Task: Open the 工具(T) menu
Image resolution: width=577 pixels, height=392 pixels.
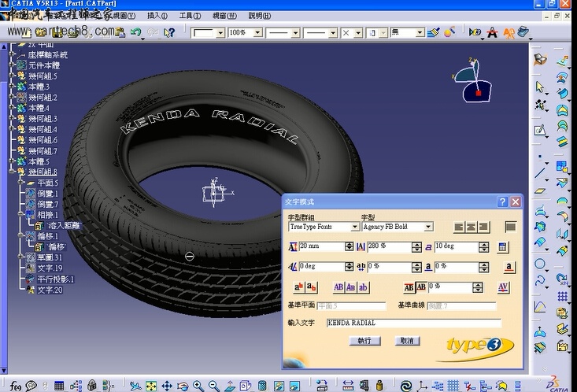Action: tap(190, 16)
